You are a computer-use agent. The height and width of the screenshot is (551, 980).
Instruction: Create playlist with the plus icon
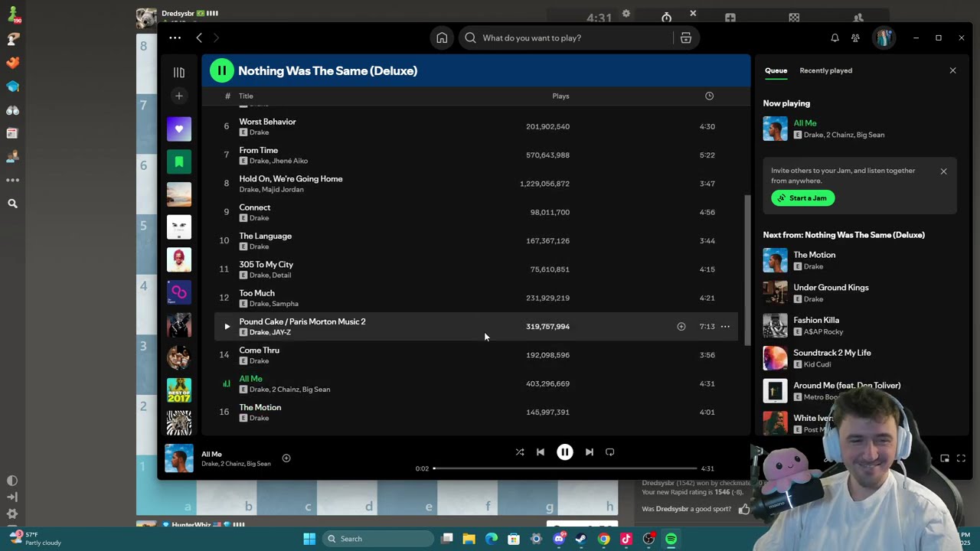(179, 96)
